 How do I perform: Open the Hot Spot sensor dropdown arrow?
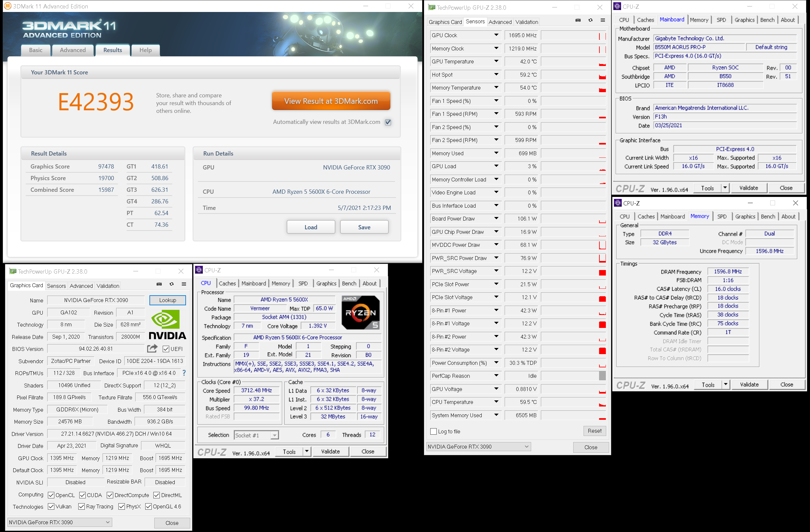coord(497,74)
